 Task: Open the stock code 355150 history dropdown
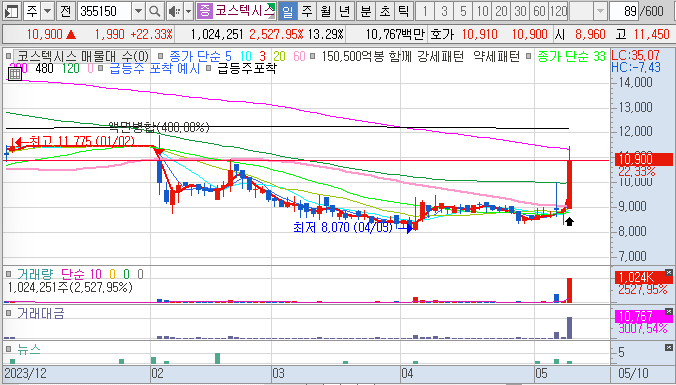(138, 11)
